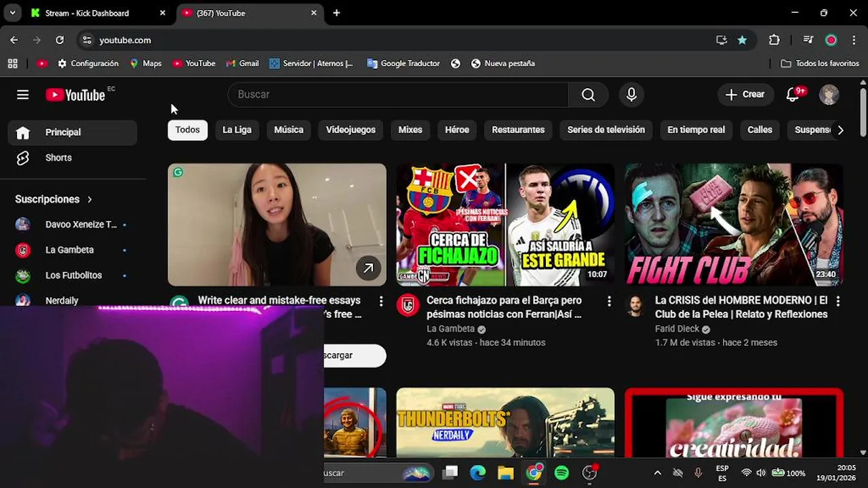The width and height of the screenshot is (868, 488).
Task: Select the En tiempo real chip
Action: pos(696,130)
